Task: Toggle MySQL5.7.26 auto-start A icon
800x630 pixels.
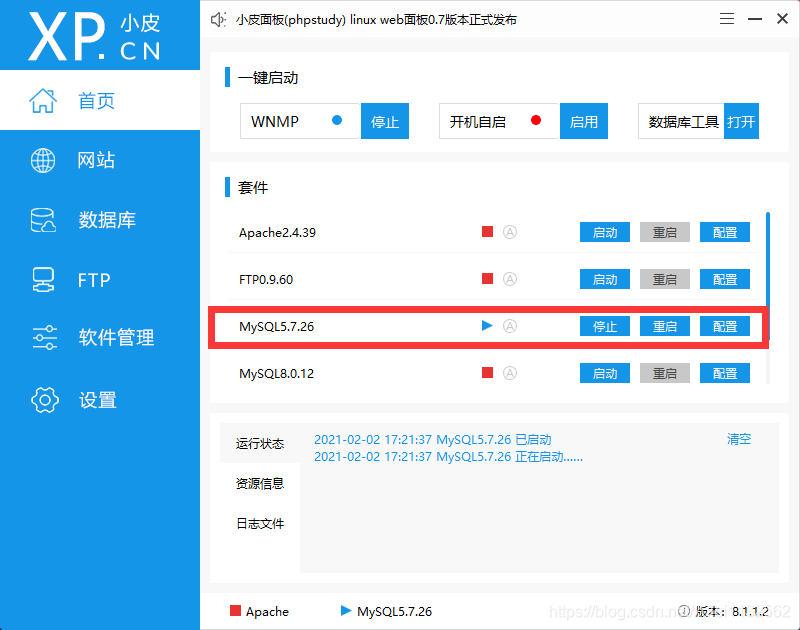Action: point(510,326)
